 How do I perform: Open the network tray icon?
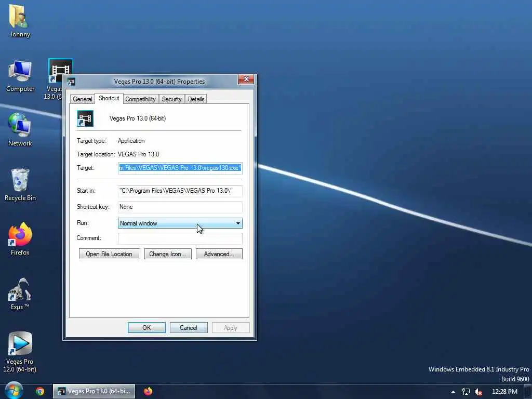pyautogui.click(x=466, y=392)
